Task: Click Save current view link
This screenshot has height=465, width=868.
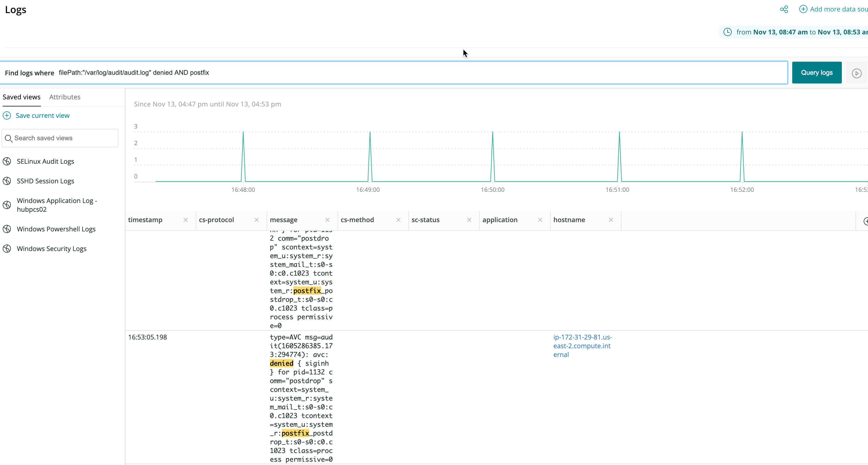Action: pos(43,116)
